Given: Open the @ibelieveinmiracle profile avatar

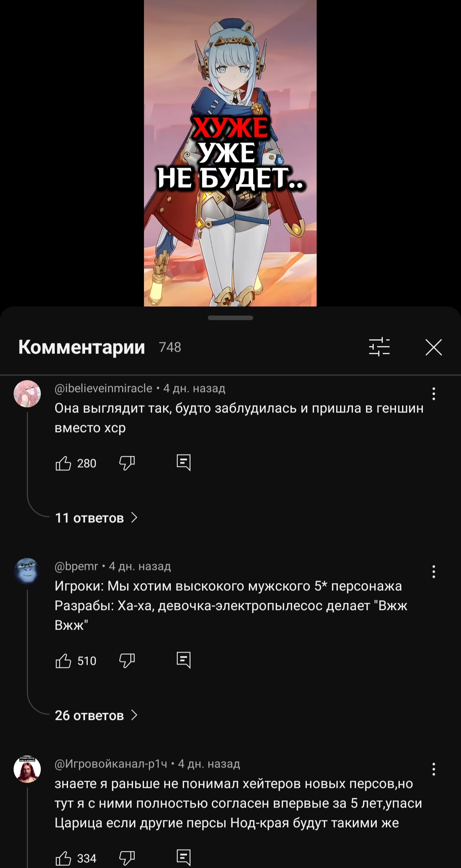Looking at the screenshot, I should (x=27, y=394).
